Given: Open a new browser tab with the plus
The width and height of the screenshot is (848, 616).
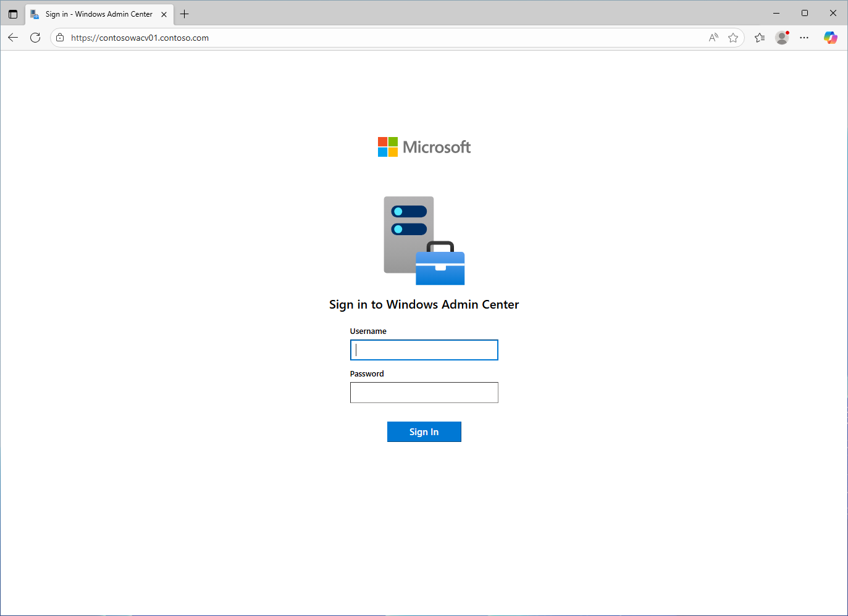Looking at the screenshot, I should [184, 14].
